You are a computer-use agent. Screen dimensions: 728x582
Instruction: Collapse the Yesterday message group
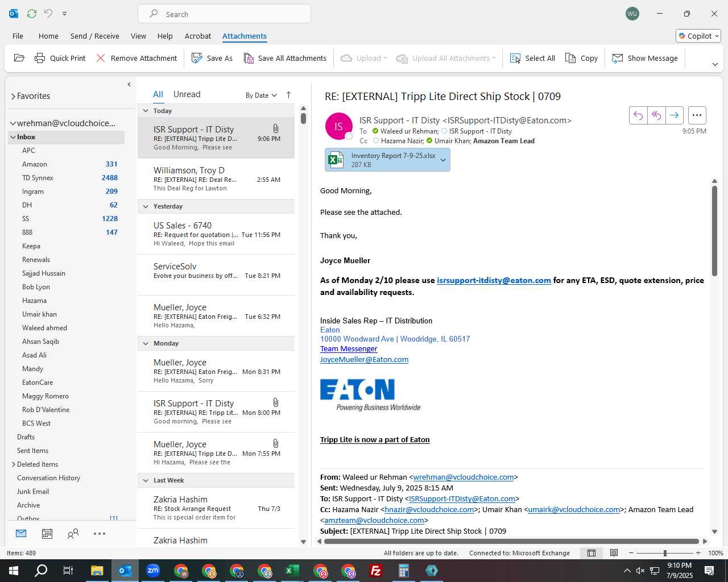point(146,206)
